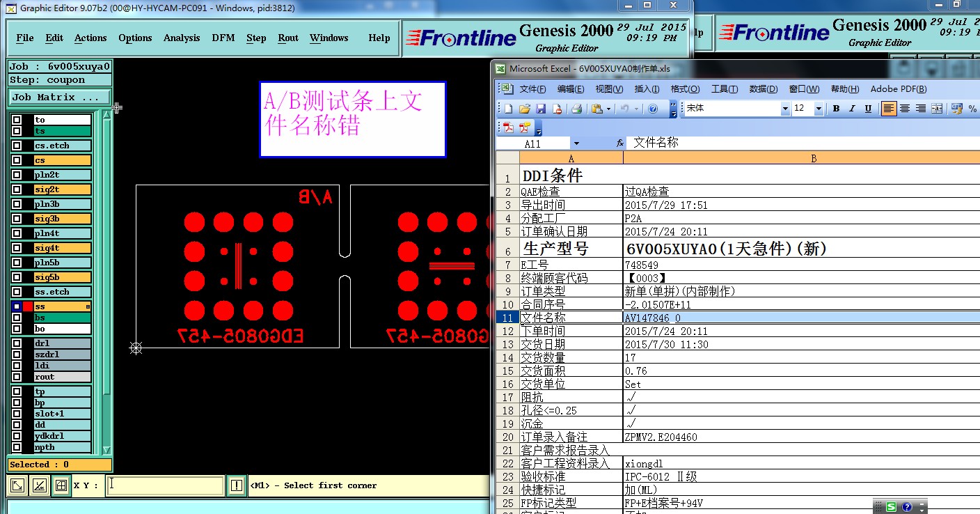Save the Excel workbook via floppy icon
980x514 pixels.
pos(541,109)
